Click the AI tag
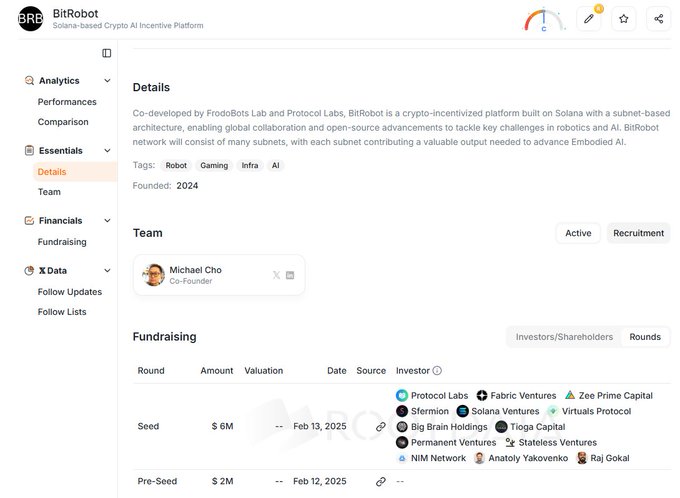 click(275, 165)
